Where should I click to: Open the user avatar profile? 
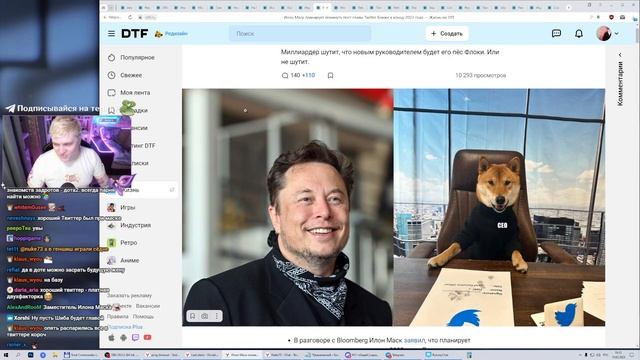(x=604, y=33)
